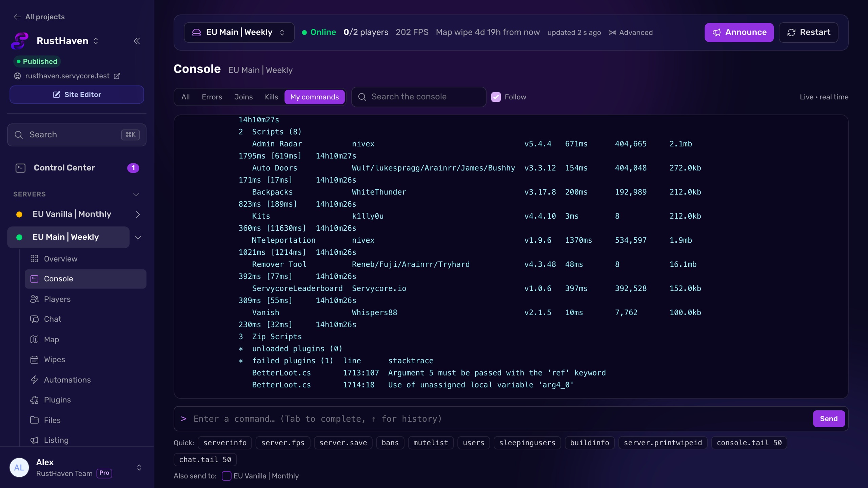Collapse EU Main Weekly server menu

tap(138, 237)
